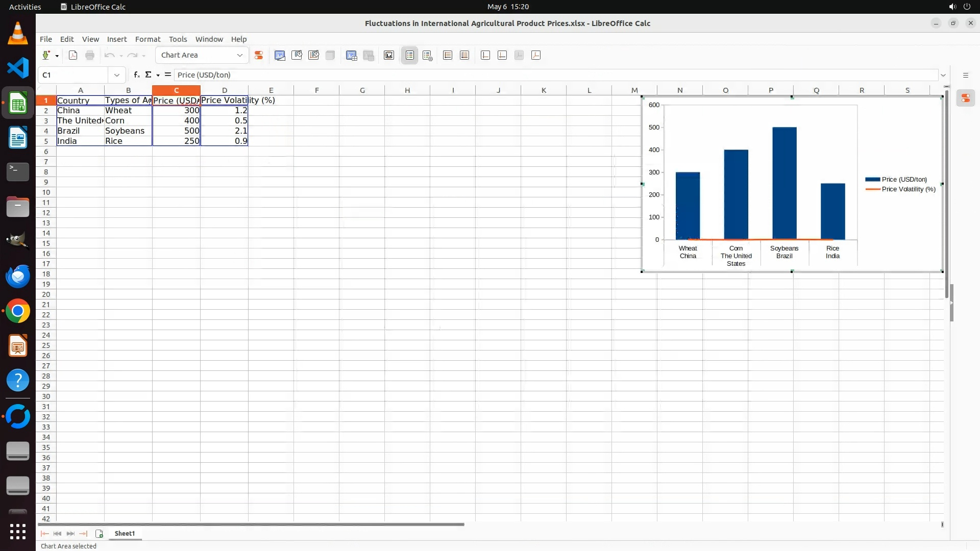Open the Legend properties icon

click(428, 55)
